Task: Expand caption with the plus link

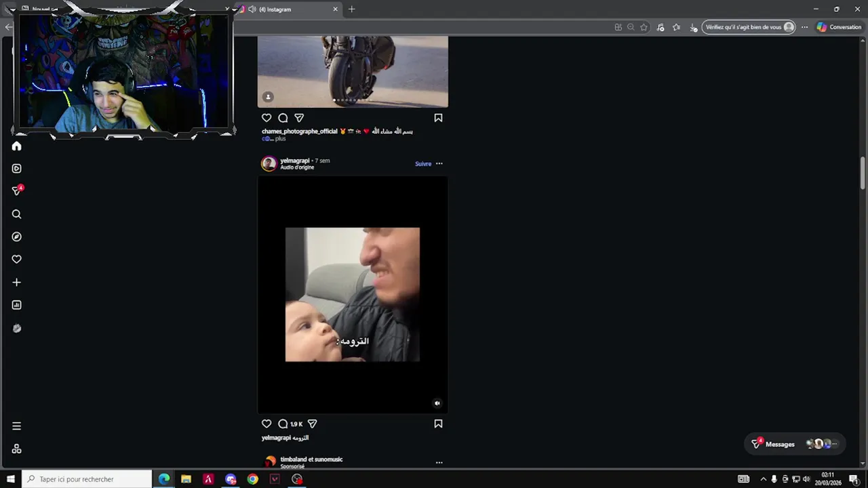Action: pyautogui.click(x=280, y=139)
